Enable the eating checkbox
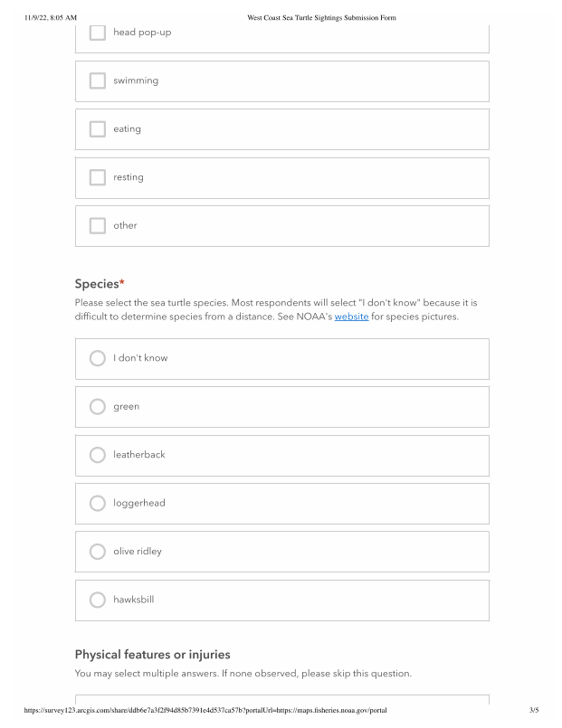Viewport: 562px width, 728px height. coord(98,129)
